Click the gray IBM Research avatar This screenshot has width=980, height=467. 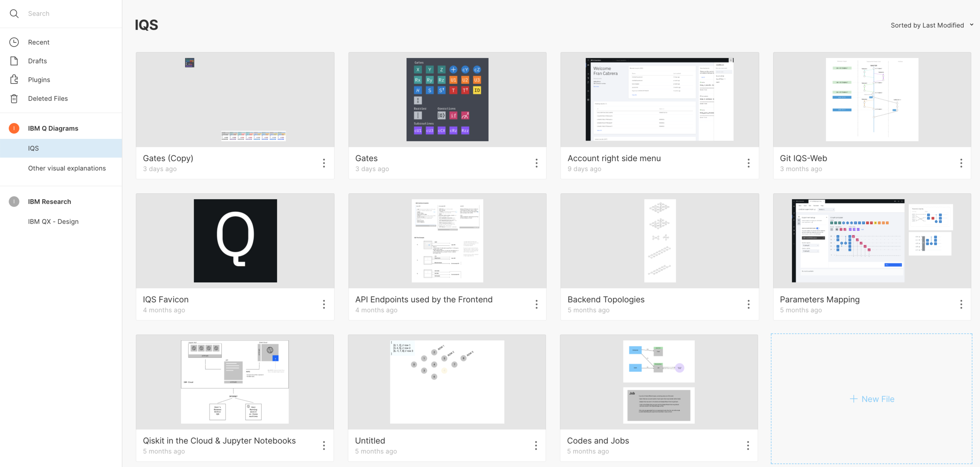pyautogui.click(x=14, y=202)
